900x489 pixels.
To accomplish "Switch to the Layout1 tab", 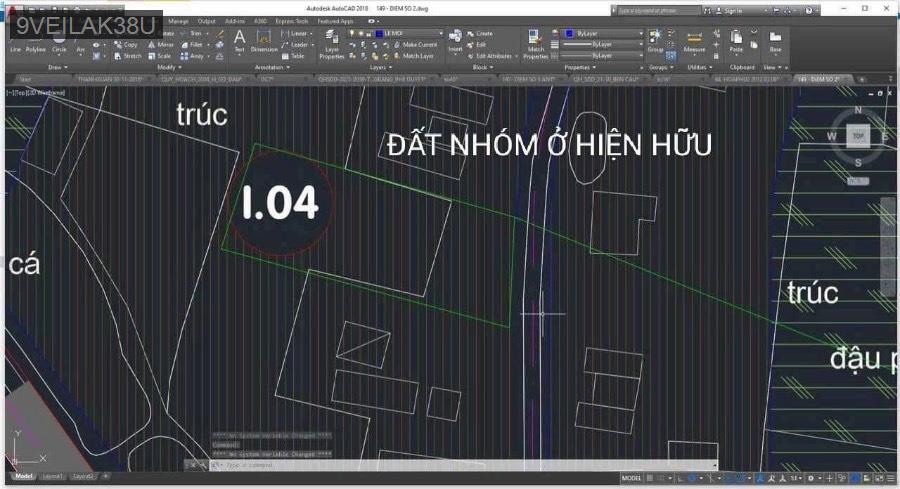I will pyautogui.click(x=53, y=476).
